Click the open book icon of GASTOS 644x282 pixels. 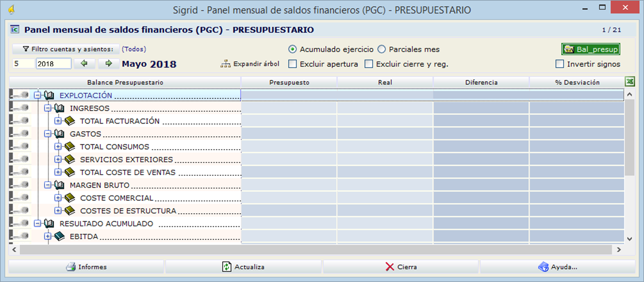[59, 134]
